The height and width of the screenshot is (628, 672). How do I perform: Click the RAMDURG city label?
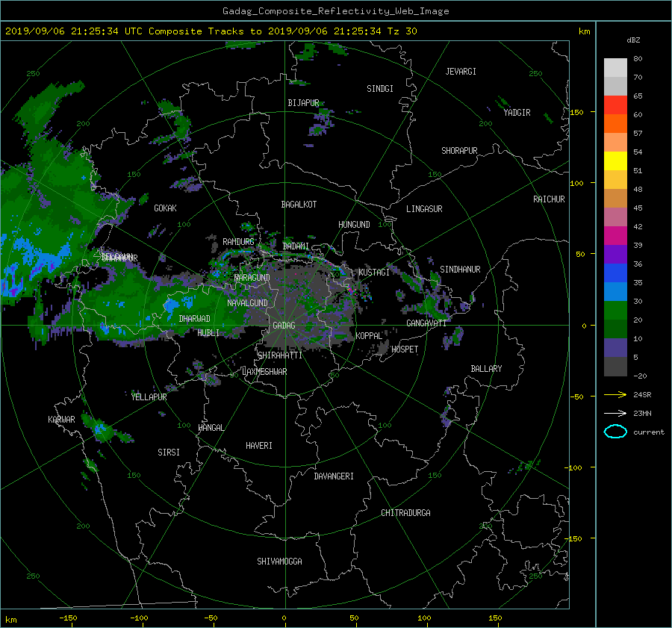(238, 242)
